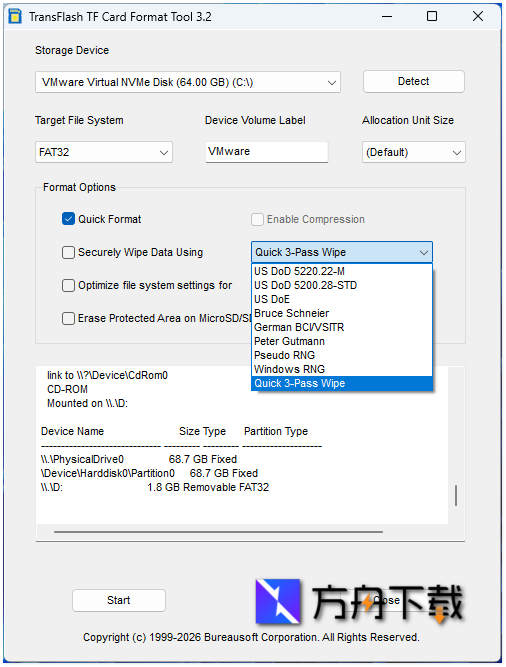Viewport: 506px width, 667px height.
Task: Click the Device Name column header text
Action: pos(72,431)
